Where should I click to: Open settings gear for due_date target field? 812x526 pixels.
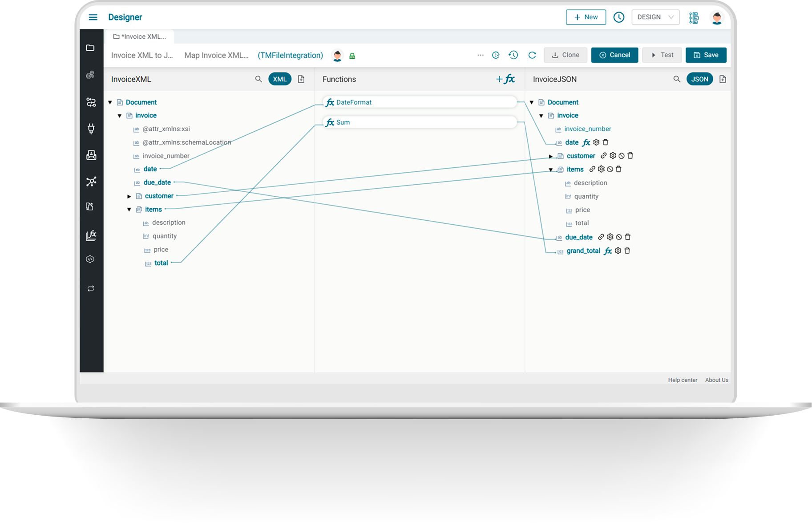pyautogui.click(x=610, y=237)
